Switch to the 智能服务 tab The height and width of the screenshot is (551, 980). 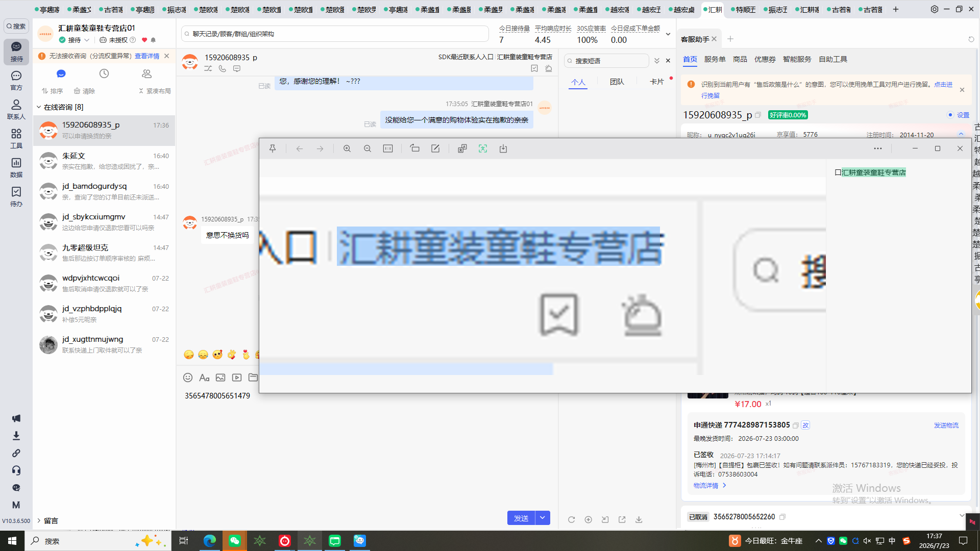pyautogui.click(x=797, y=59)
